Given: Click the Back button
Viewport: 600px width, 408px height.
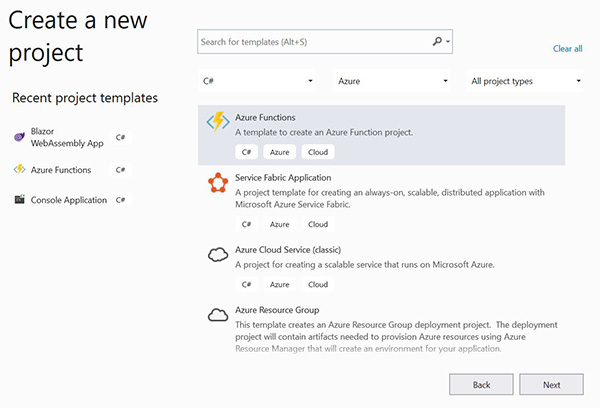Looking at the screenshot, I should pyautogui.click(x=481, y=384).
